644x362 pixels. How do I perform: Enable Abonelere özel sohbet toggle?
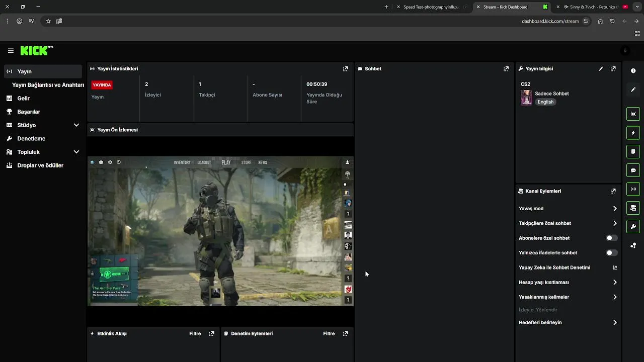coord(612,238)
